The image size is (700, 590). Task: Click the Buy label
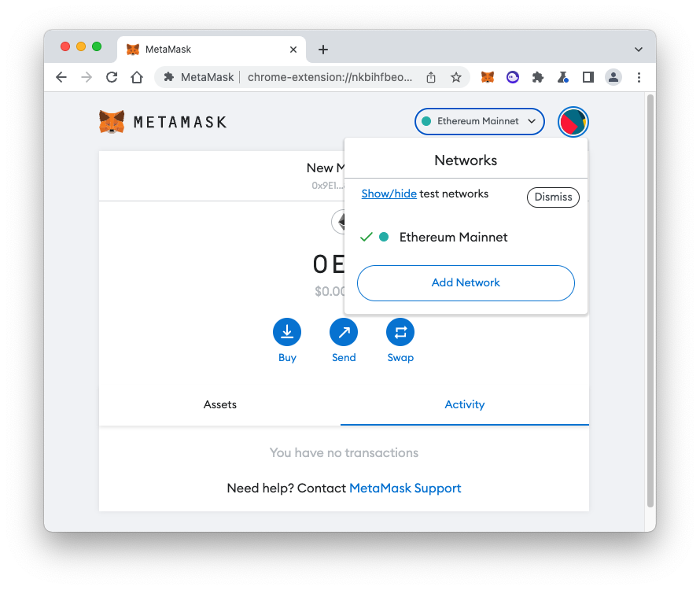click(287, 358)
